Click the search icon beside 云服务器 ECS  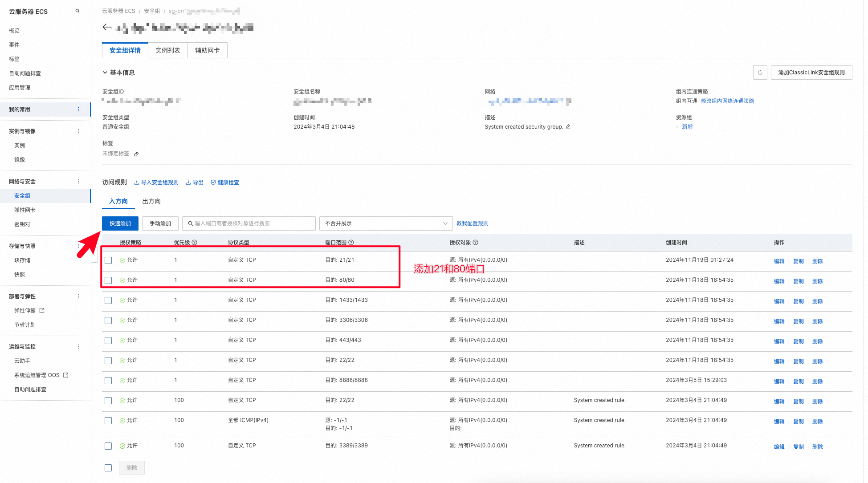77,11
